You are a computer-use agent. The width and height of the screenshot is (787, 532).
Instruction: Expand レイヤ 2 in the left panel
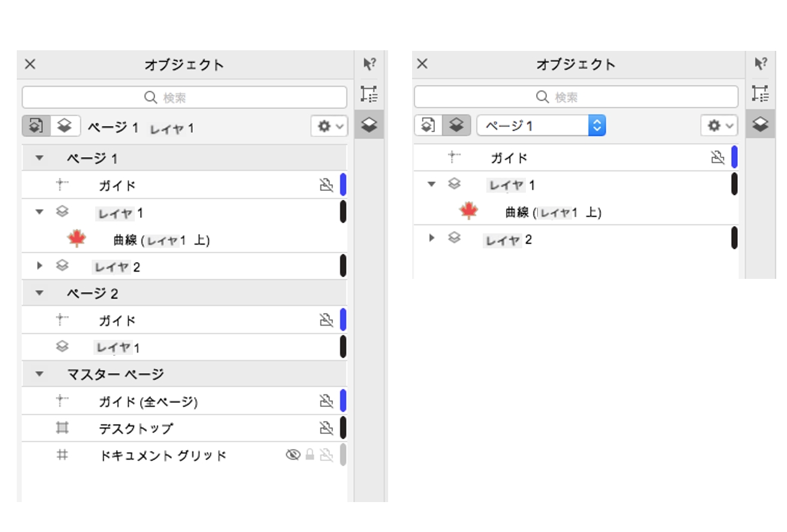click(40, 266)
